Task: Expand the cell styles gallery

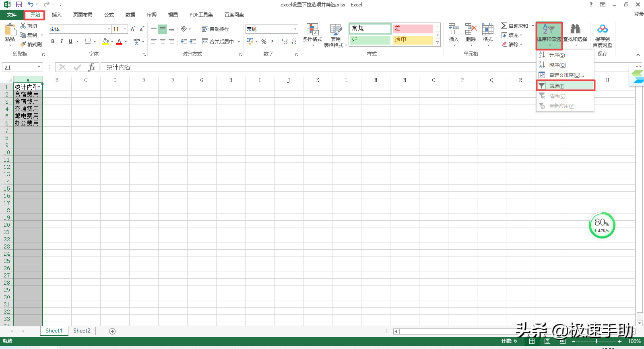Action: 438,43
